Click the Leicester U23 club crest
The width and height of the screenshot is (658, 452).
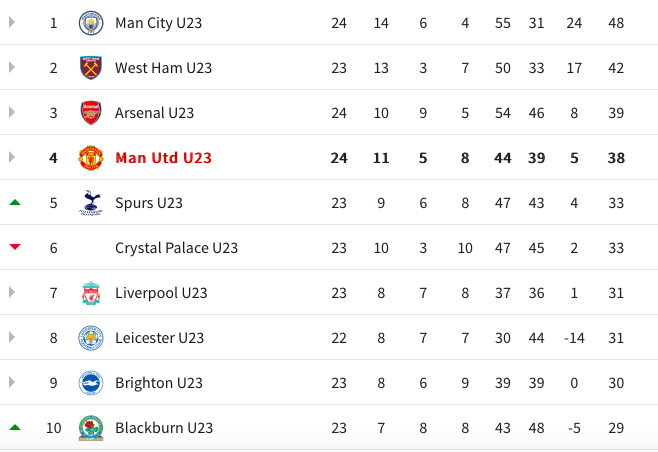pyautogui.click(x=91, y=338)
